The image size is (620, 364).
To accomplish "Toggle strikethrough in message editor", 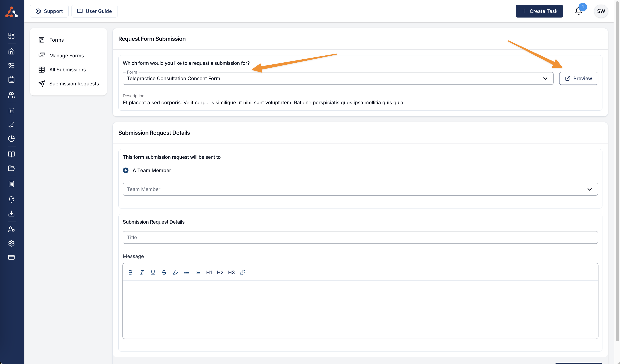I will 164,272.
